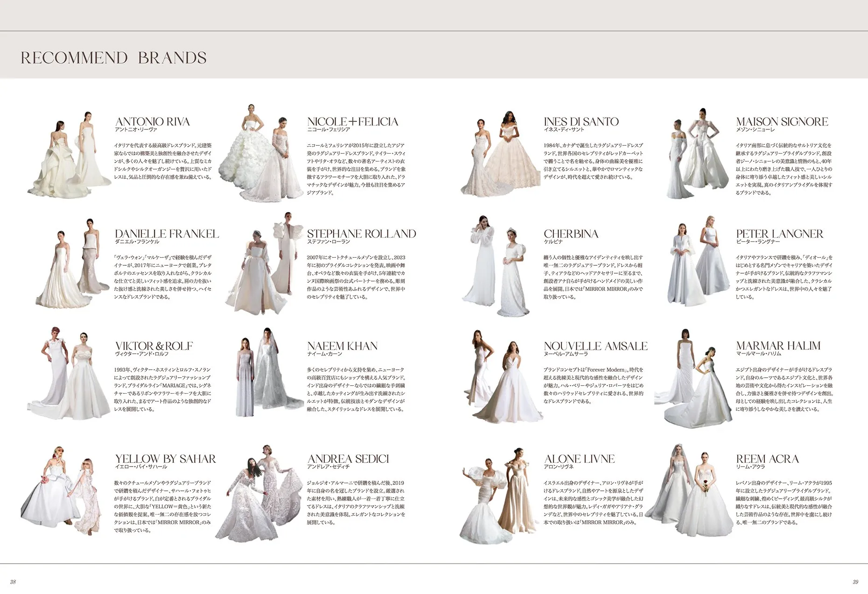Select the NAEEM KHAN brand title
Image resolution: width=868 pixels, height=594 pixels.
[x=342, y=346]
